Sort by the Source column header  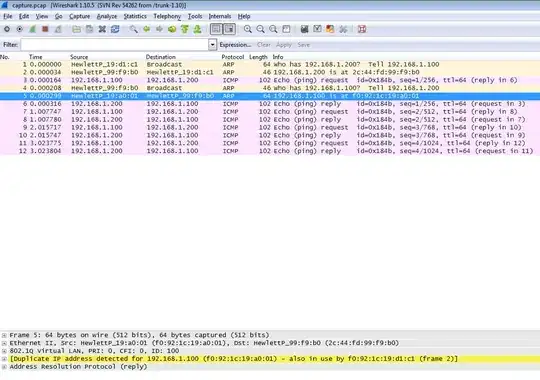(x=79, y=57)
